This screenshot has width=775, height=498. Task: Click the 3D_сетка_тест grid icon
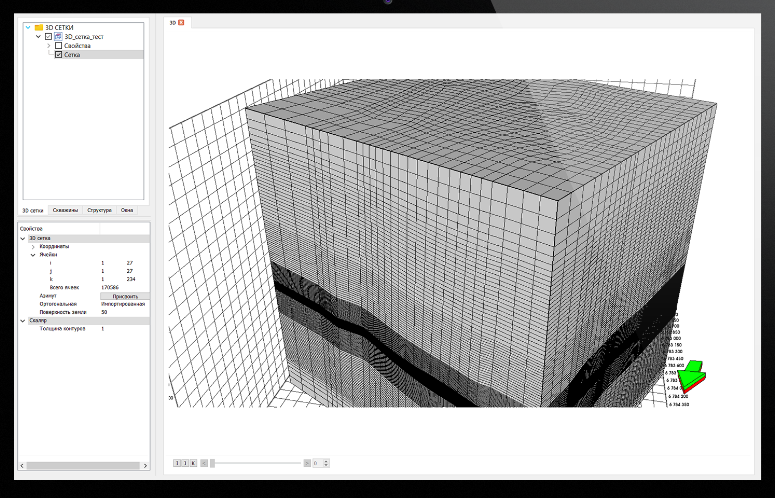point(58,36)
